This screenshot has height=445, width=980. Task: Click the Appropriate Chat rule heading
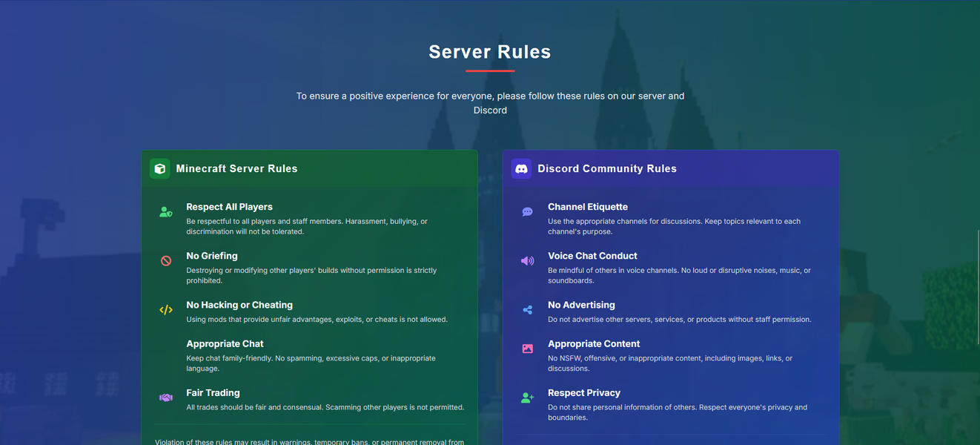point(225,344)
